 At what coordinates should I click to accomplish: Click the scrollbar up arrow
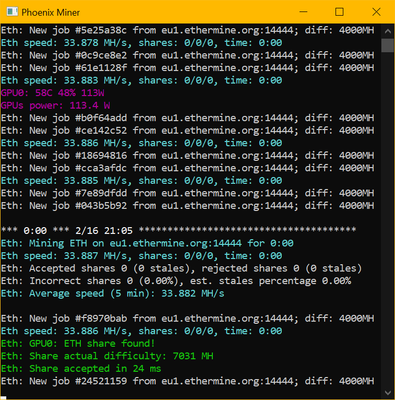[388, 31]
